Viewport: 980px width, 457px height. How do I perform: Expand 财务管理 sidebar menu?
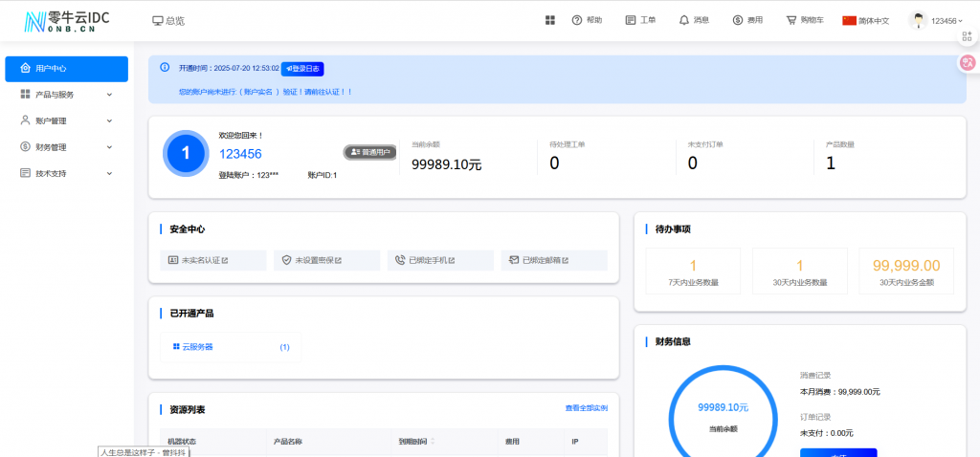(66, 147)
